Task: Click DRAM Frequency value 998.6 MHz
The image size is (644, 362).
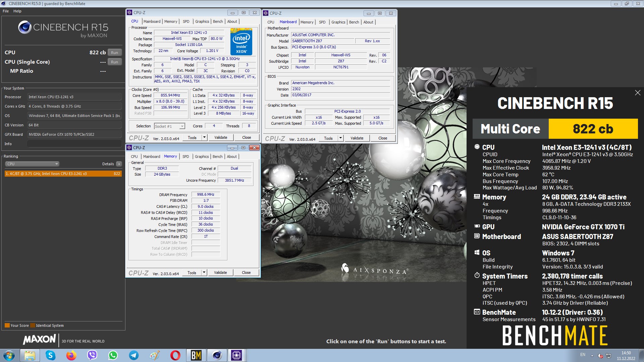Action: pyautogui.click(x=206, y=194)
